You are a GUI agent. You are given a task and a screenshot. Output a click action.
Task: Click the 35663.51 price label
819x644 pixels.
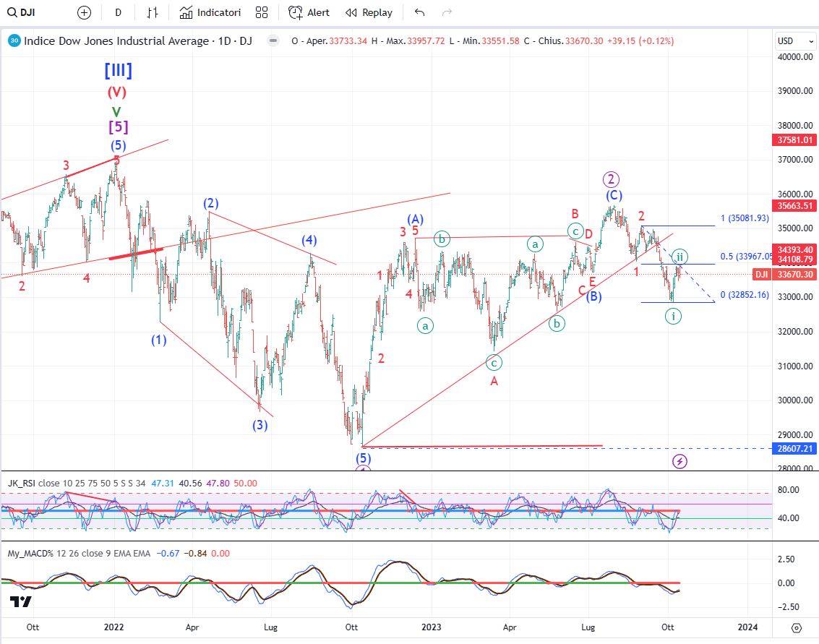(794, 206)
